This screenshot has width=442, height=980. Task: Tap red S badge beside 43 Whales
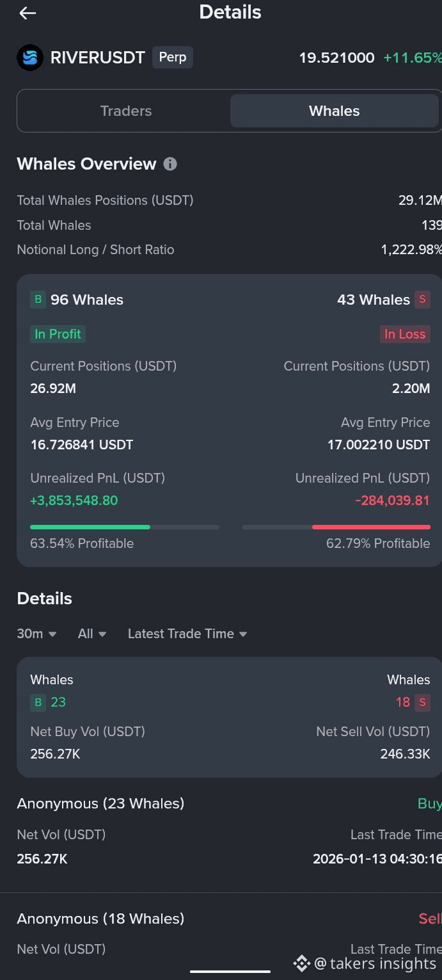click(422, 300)
